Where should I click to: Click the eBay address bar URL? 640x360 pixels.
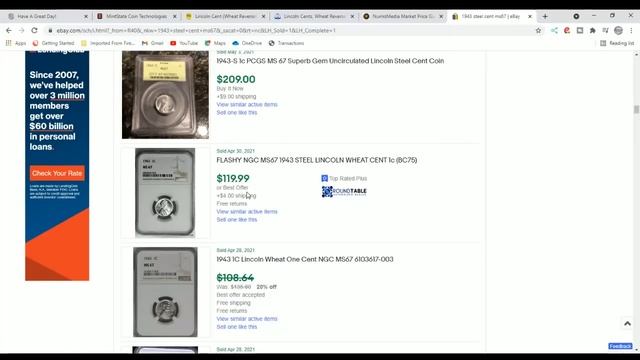196,31
